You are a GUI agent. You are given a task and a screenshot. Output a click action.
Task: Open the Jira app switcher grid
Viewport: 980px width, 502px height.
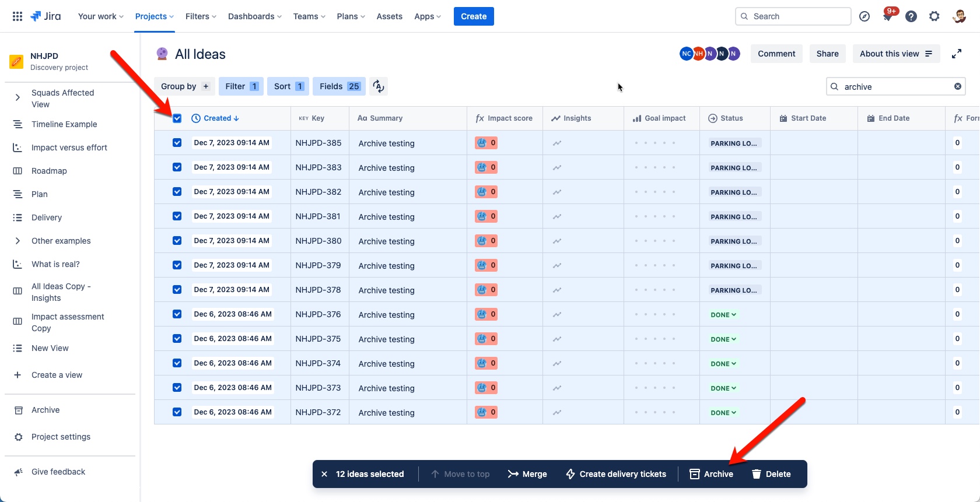coord(17,16)
